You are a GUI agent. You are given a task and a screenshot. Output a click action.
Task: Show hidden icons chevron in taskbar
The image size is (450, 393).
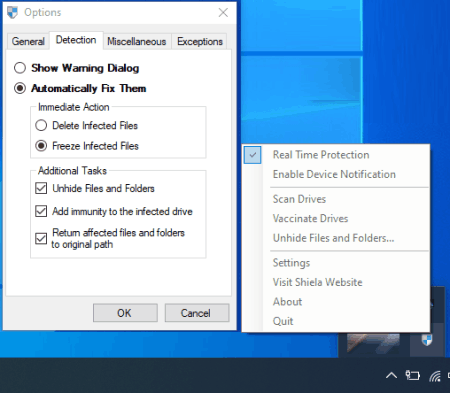click(391, 376)
